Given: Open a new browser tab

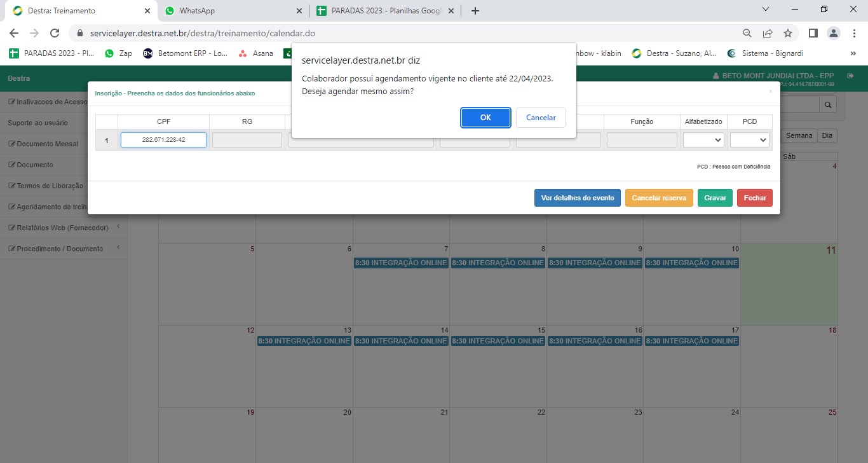Looking at the screenshot, I should (475, 11).
